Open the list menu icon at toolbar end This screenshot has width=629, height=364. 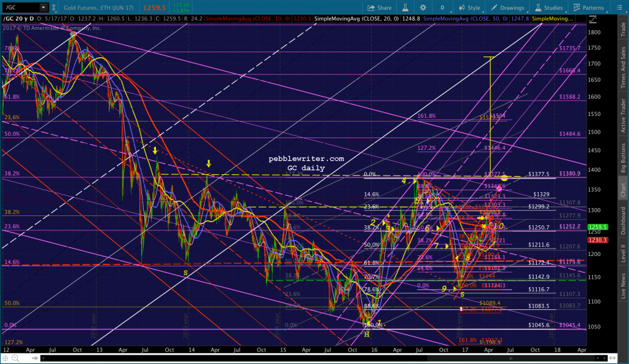tap(619, 7)
